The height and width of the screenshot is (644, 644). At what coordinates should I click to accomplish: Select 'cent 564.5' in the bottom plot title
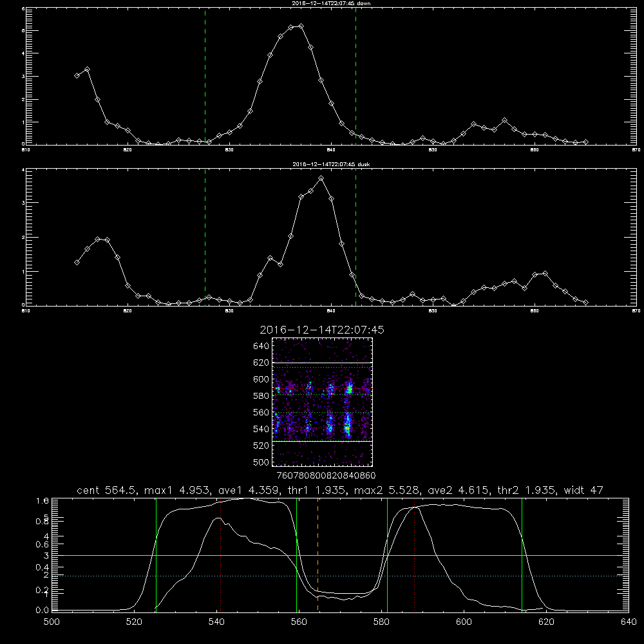point(107,490)
